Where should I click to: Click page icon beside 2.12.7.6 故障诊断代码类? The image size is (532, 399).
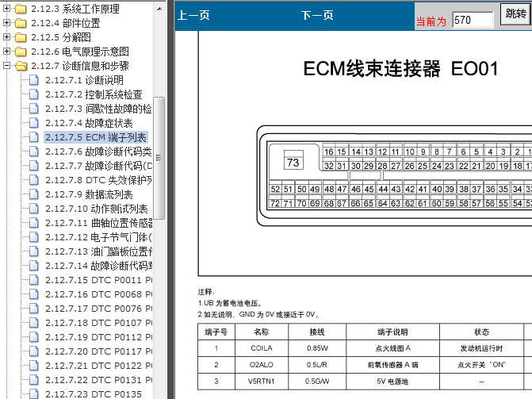pyautogui.click(x=33, y=152)
